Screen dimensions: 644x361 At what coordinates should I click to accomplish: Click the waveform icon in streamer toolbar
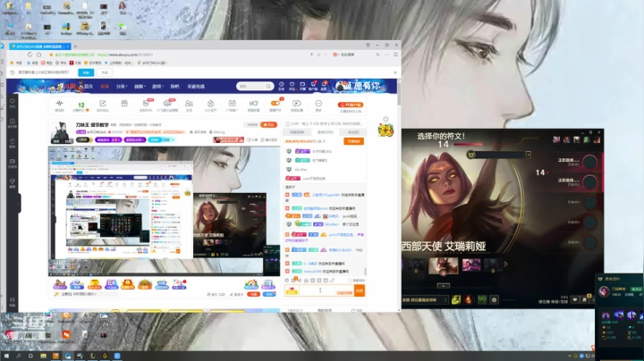click(x=60, y=105)
